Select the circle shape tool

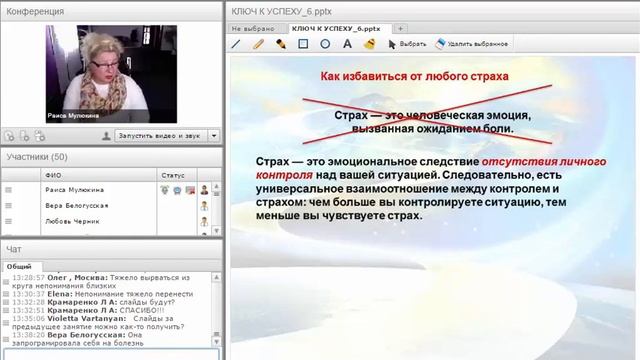click(x=325, y=44)
